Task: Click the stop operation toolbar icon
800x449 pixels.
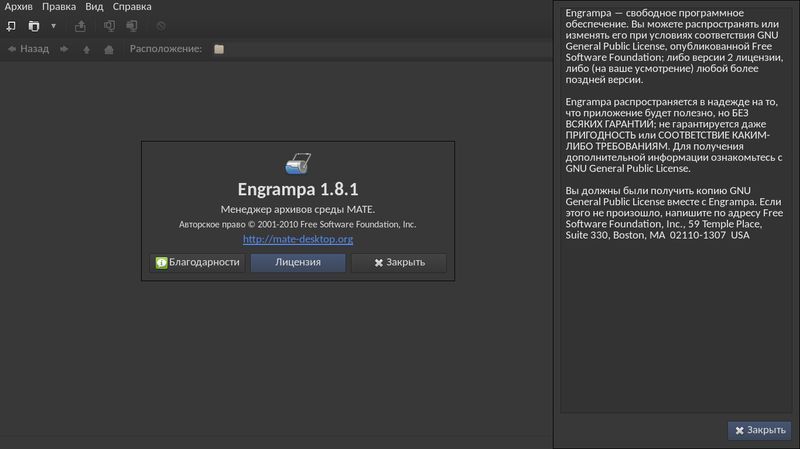Action: [161, 26]
